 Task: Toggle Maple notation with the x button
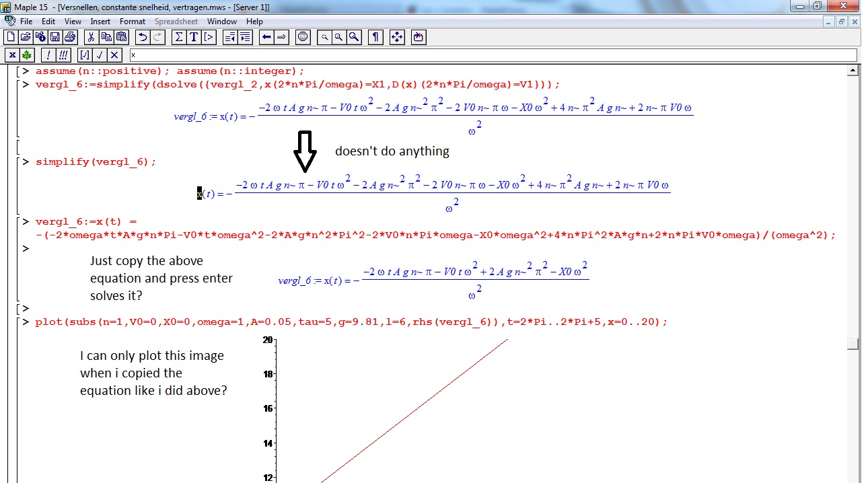[12, 55]
